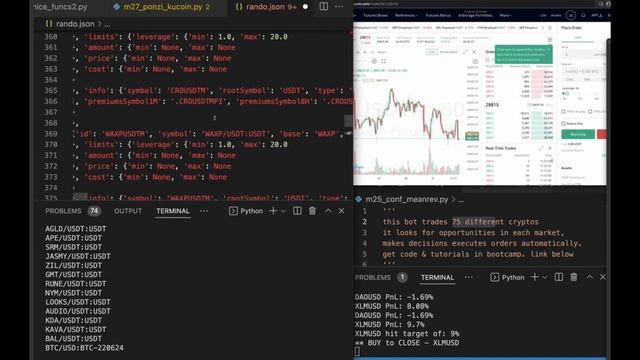Expand the chart panel in KuCoin
This screenshot has height=360, width=640.
pyautogui.click(x=465, y=52)
